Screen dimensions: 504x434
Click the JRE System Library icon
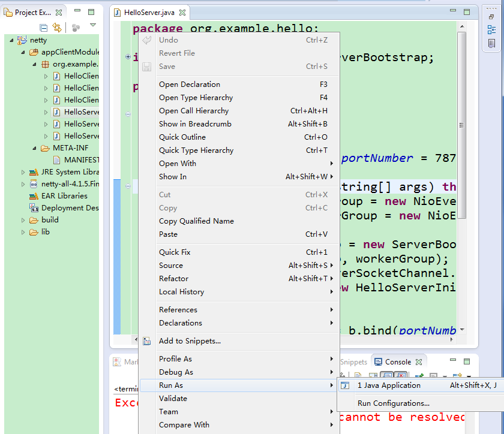click(34, 172)
